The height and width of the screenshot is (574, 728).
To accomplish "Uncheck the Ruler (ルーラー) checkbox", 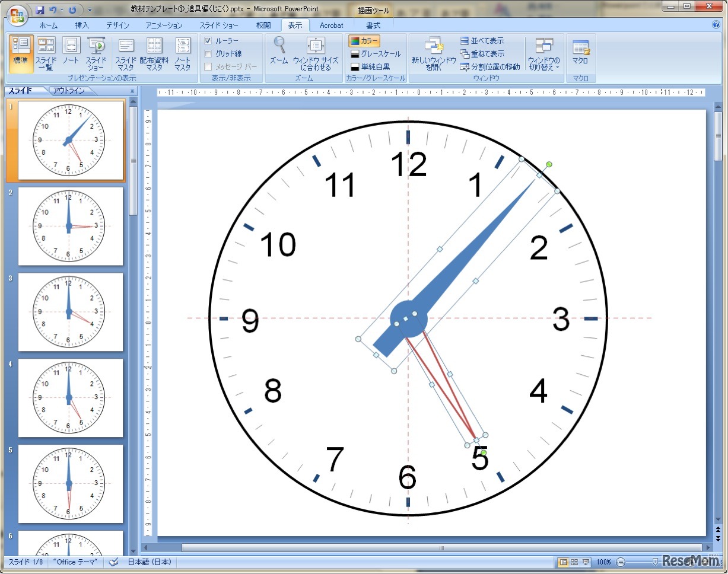I will tap(208, 41).
